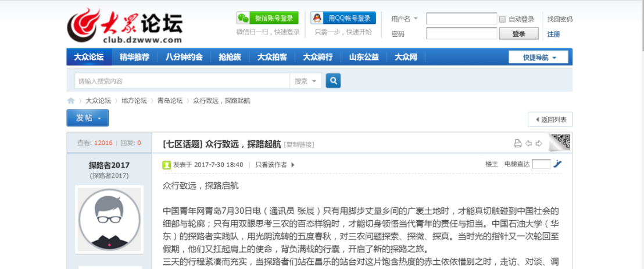Log in with WeChat account button
Screen dimensions: 644x269
click(267, 18)
